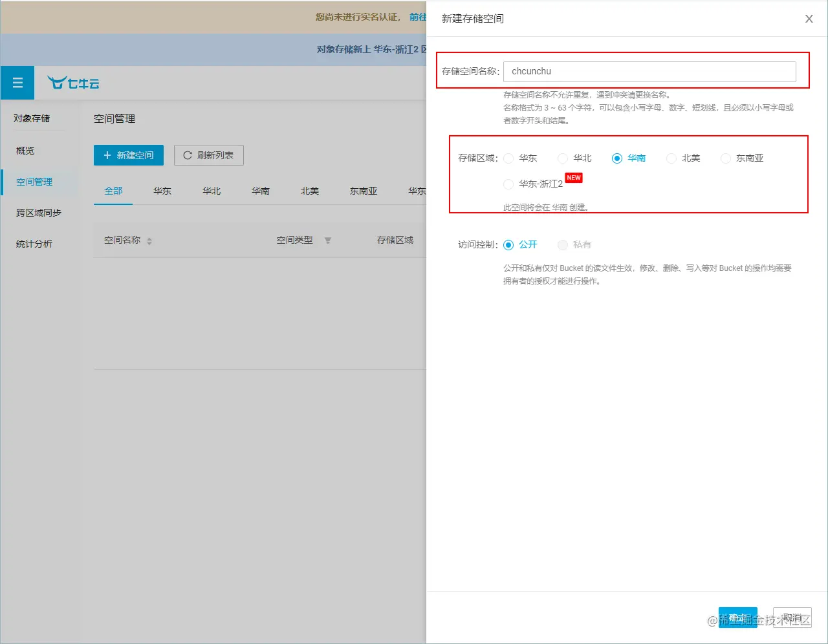Image resolution: width=828 pixels, height=644 pixels.
Task: Click into the 存储空间名称 input field
Action: pos(649,71)
